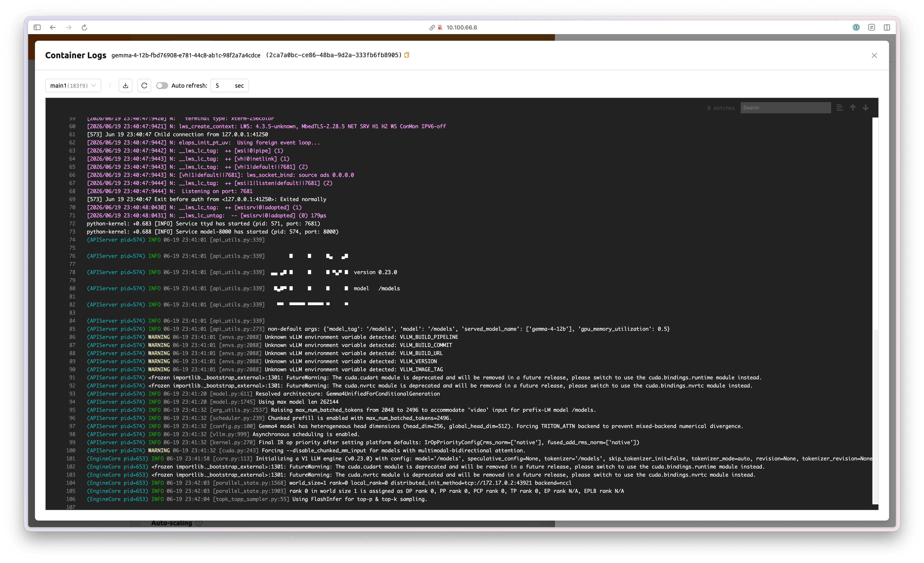Image resolution: width=924 pixels, height=563 pixels.
Task: Click the 'Container Logs' dialog title
Action: tap(76, 55)
